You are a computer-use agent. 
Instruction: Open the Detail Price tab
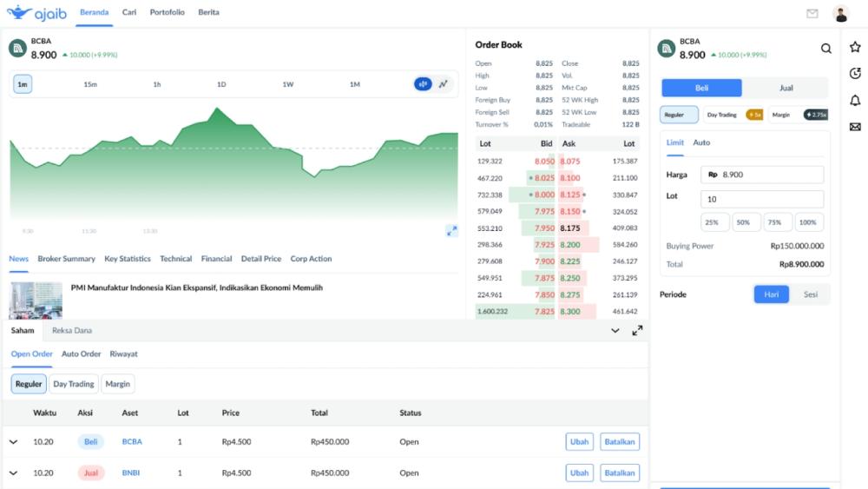(261, 259)
